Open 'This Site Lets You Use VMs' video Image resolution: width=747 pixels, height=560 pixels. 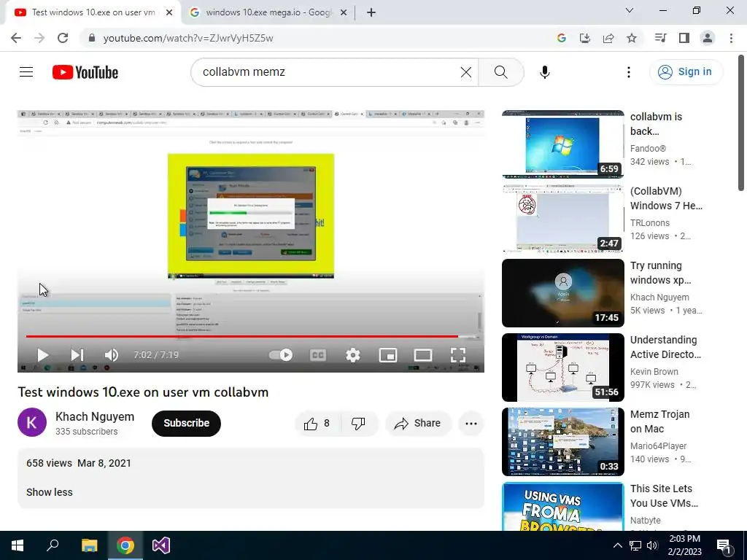tap(562, 507)
